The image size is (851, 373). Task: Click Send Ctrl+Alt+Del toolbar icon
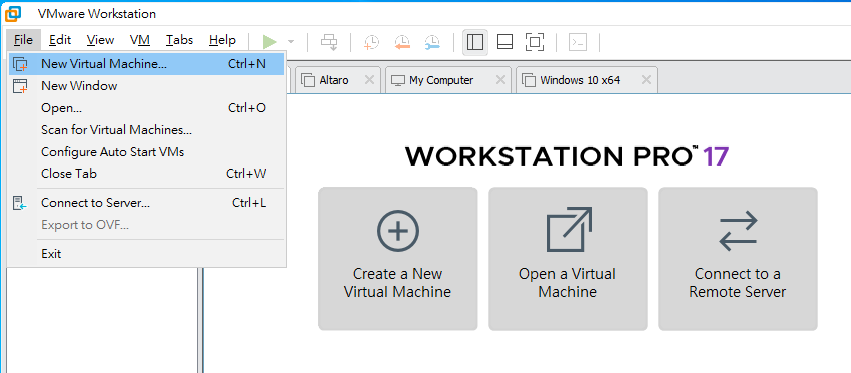[329, 42]
